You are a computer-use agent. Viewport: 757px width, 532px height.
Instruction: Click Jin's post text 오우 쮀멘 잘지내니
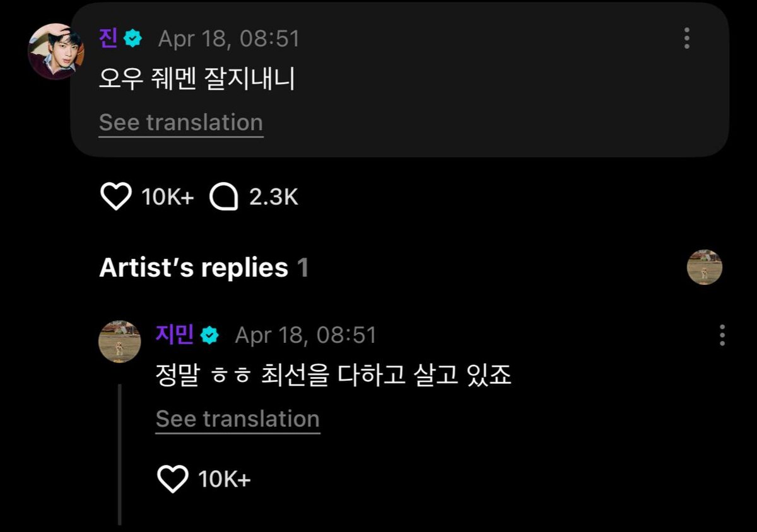tap(197, 80)
